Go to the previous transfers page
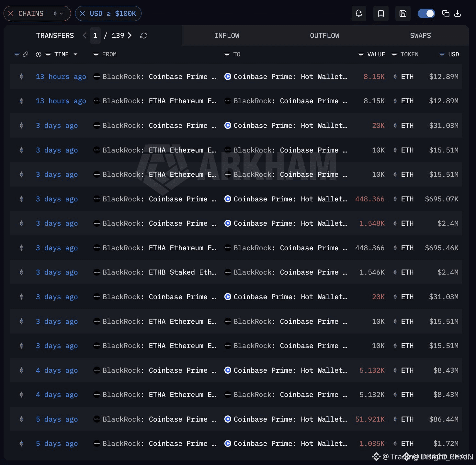476x465 pixels. pos(85,36)
